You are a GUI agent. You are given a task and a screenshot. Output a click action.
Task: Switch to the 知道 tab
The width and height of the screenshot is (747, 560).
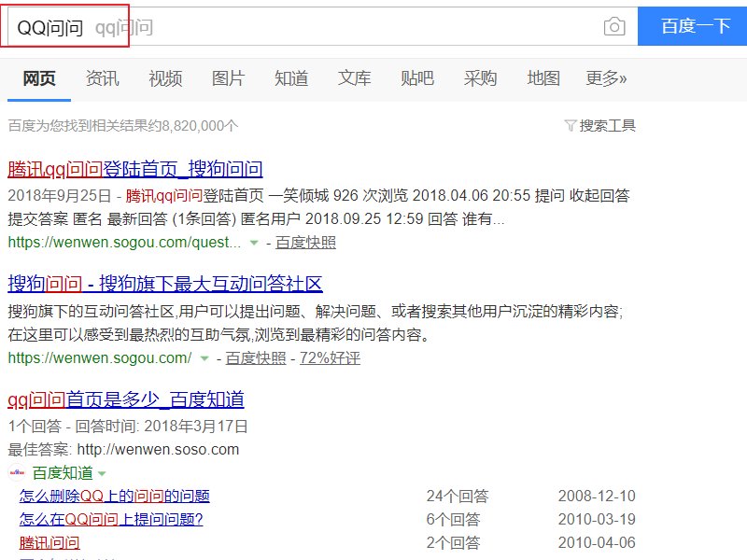coord(291,78)
